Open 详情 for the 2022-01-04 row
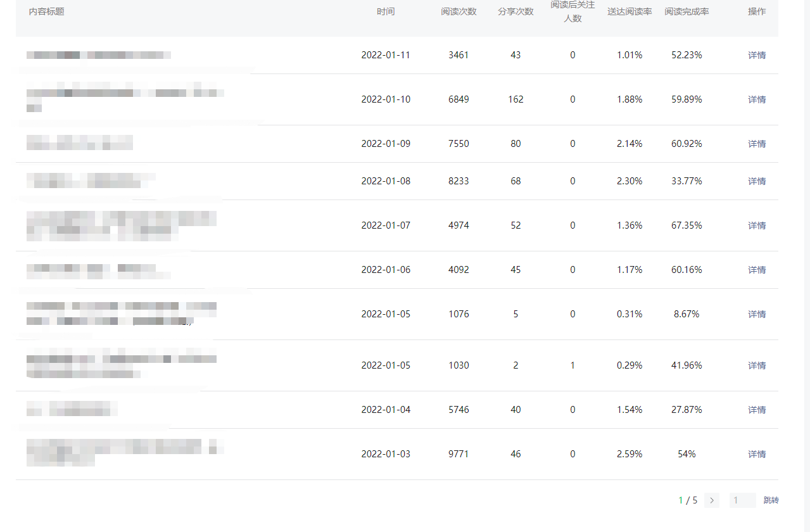 point(757,410)
